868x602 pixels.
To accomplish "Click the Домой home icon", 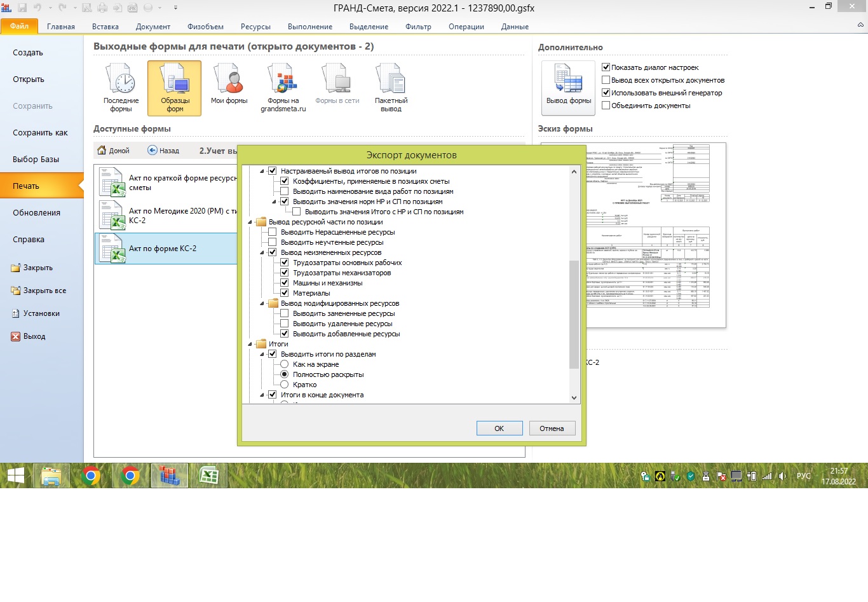I will tap(102, 151).
